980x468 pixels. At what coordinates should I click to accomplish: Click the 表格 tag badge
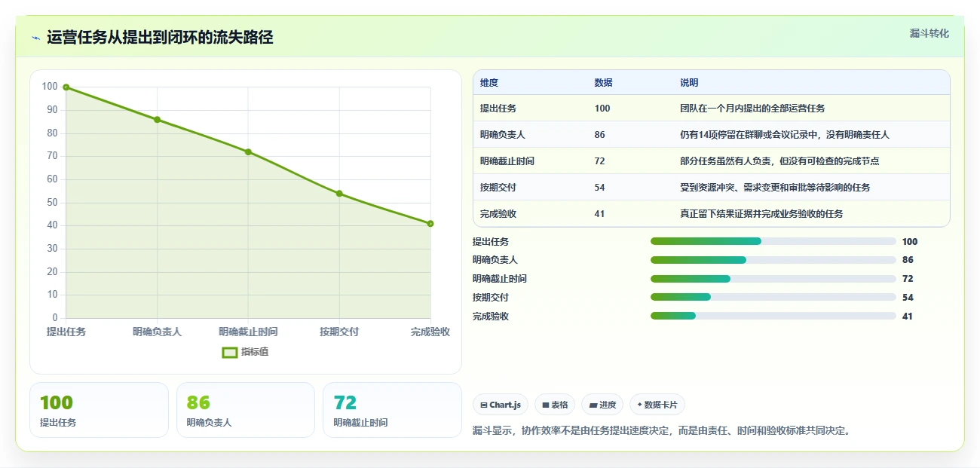tap(555, 405)
